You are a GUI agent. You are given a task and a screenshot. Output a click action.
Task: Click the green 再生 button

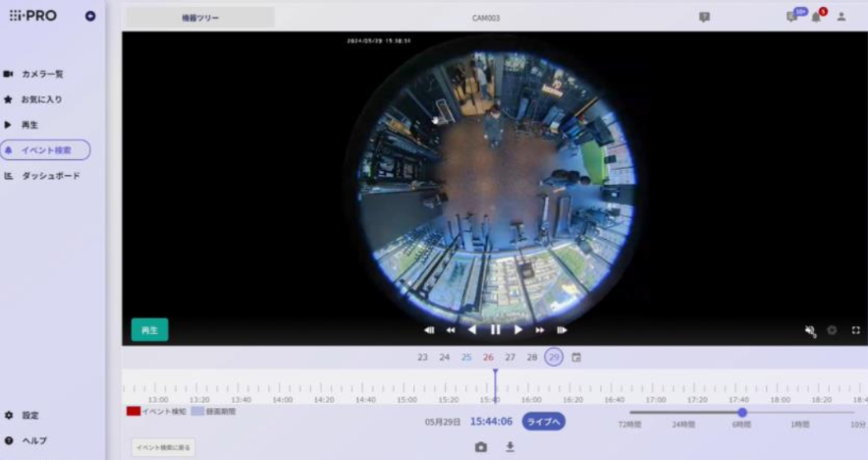tap(150, 330)
